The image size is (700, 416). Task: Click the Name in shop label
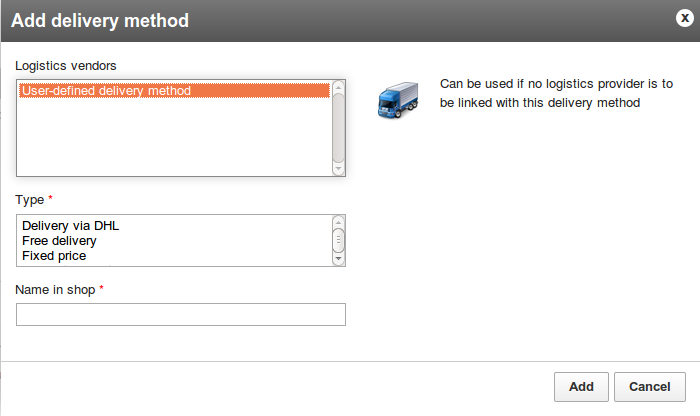(55, 290)
